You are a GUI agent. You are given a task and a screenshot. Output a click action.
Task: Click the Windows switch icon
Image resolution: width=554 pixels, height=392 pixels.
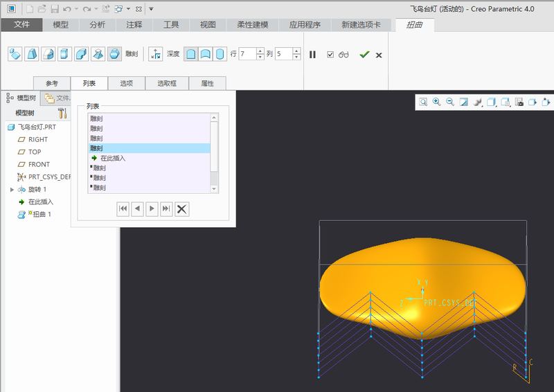(118, 9)
